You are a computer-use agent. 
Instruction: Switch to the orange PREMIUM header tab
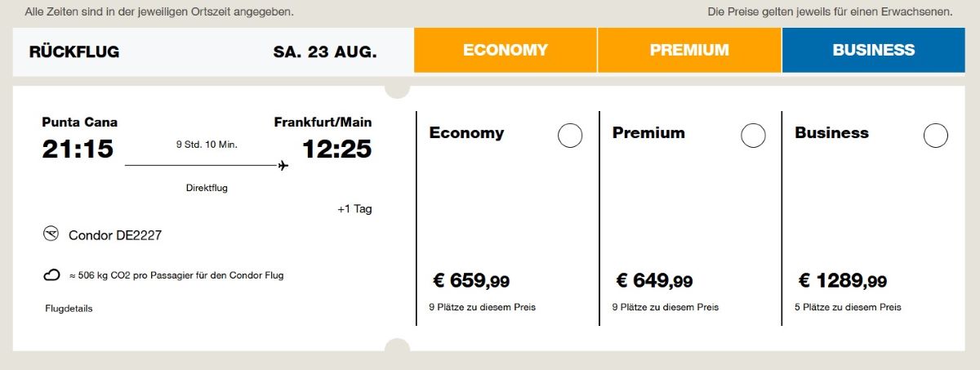tap(689, 50)
